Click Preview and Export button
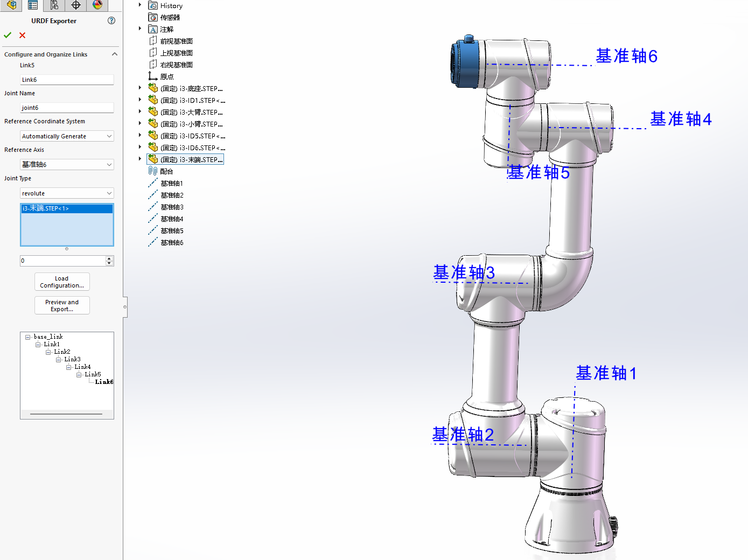The image size is (748, 560). pyautogui.click(x=62, y=305)
